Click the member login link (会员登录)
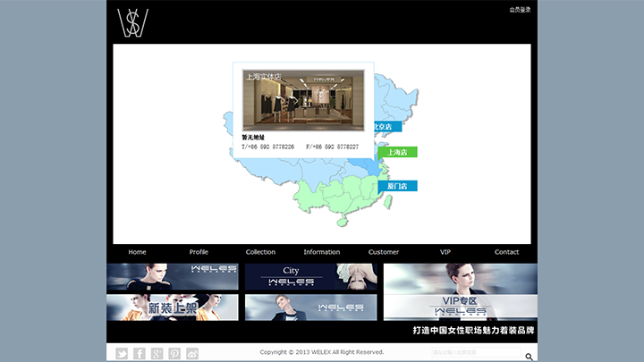 [520, 10]
